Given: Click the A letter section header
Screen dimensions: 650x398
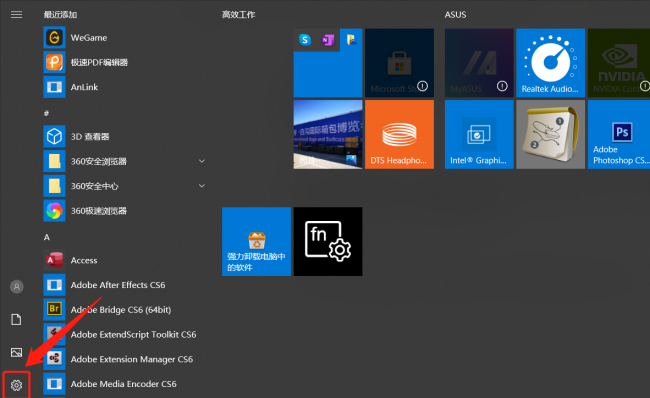Looking at the screenshot, I should pyautogui.click(x=47, y=237).
